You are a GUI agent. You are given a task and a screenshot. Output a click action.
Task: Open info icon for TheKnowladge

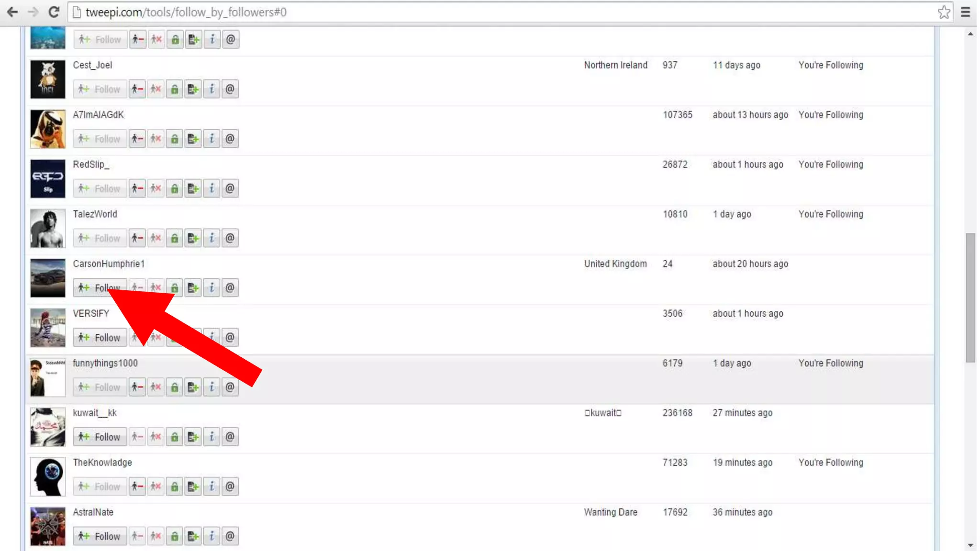click(212, 486)
